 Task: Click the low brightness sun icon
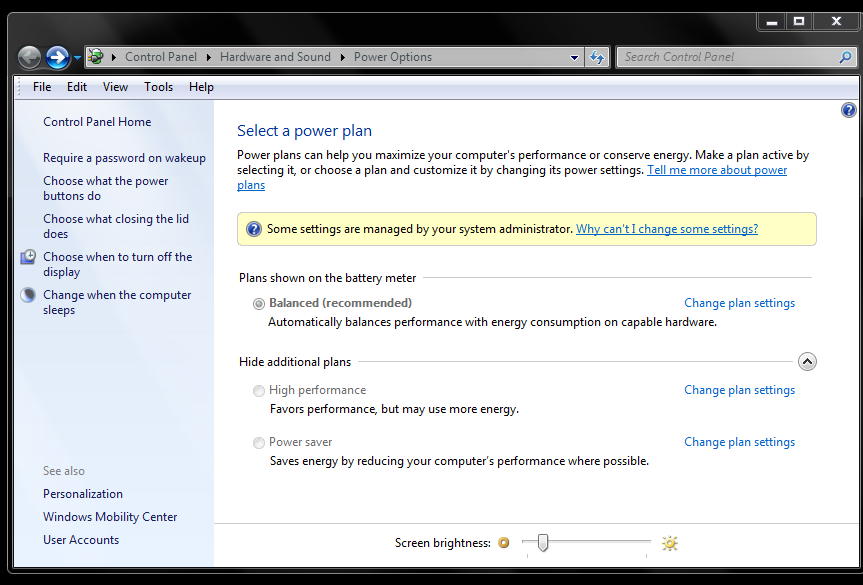click(504, 543)
